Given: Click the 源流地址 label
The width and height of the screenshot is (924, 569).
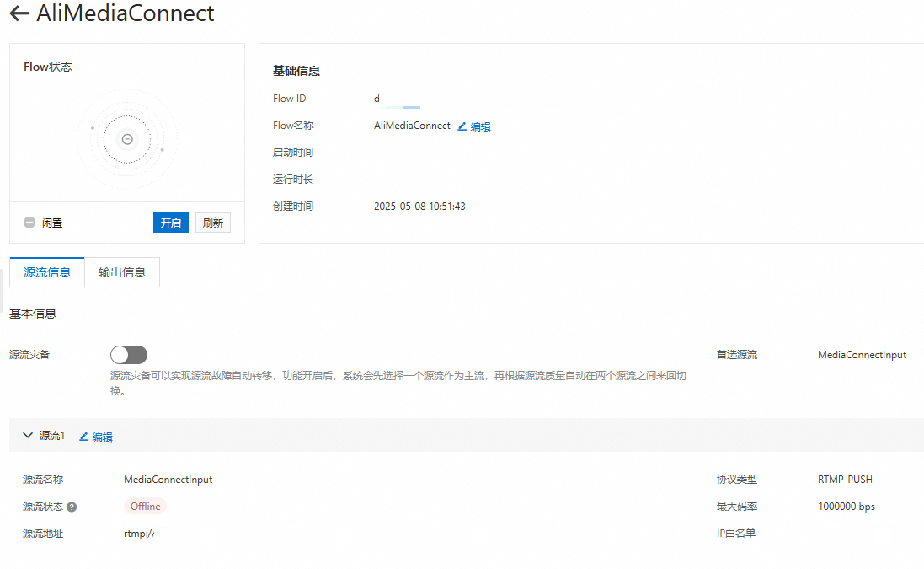Looking at the screenshot, I should point(43,534).
